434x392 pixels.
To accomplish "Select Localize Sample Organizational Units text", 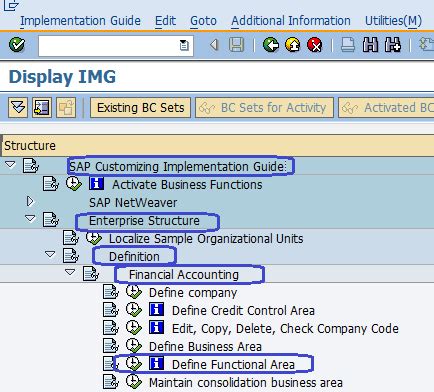I will pos(206,239).
